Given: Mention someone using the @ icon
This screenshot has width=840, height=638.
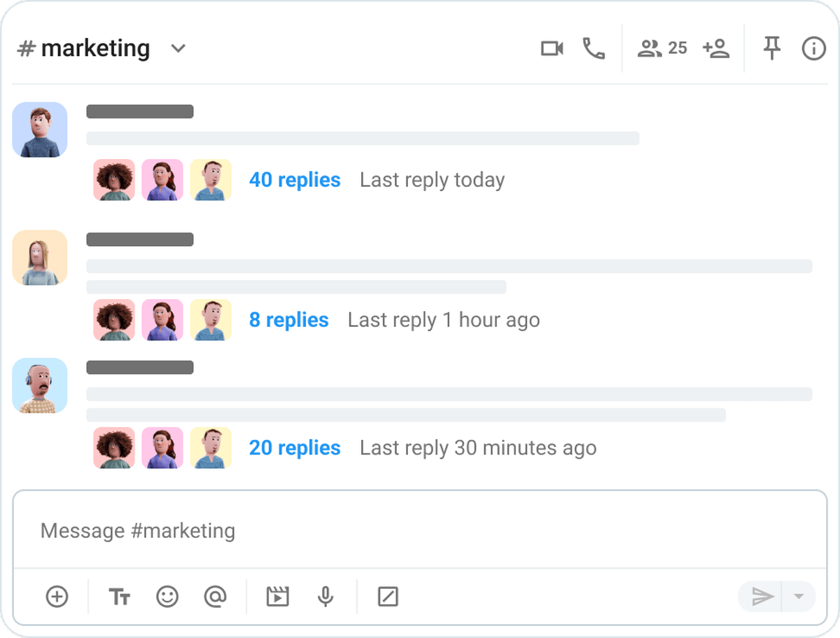Looking at the screenshot, I should (x=216, y=597).
